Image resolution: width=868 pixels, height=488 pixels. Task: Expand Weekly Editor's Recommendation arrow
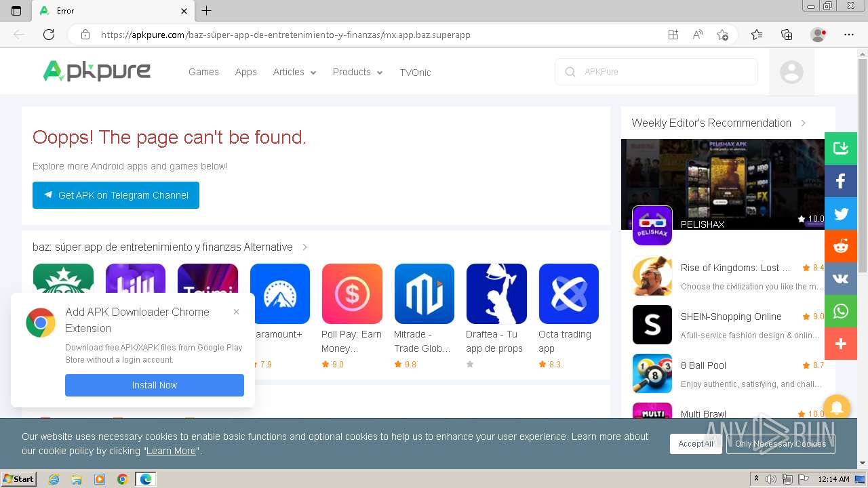click(x=804, y=123)
